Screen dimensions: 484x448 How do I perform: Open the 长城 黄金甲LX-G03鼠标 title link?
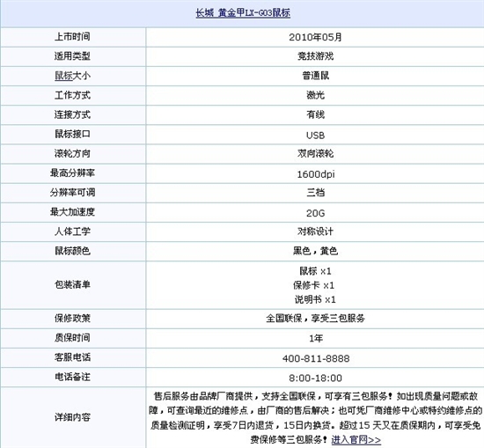243,12
